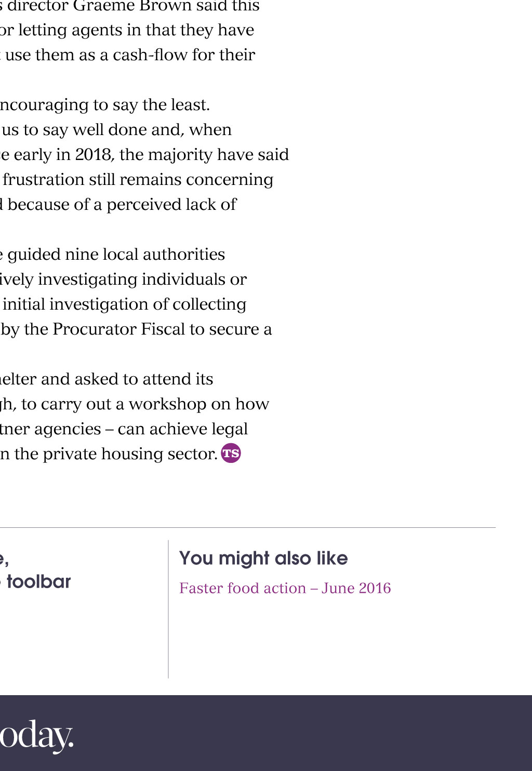Click the "You might also like" heading

[263, 559]
